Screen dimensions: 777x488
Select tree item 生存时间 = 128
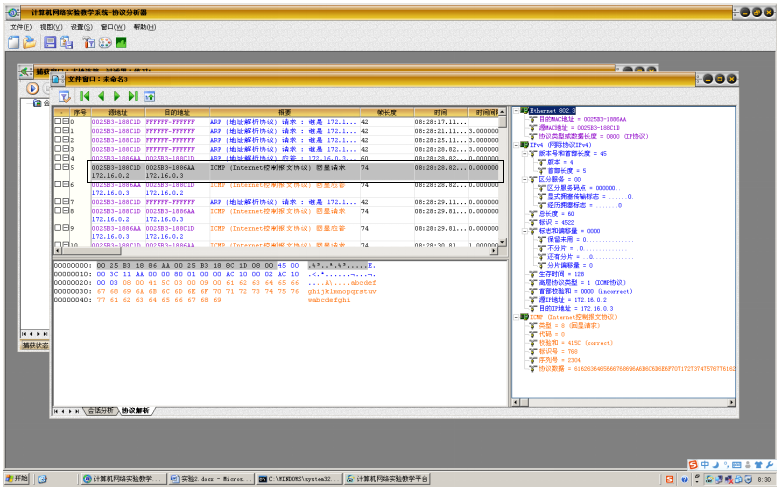[561, 274]
